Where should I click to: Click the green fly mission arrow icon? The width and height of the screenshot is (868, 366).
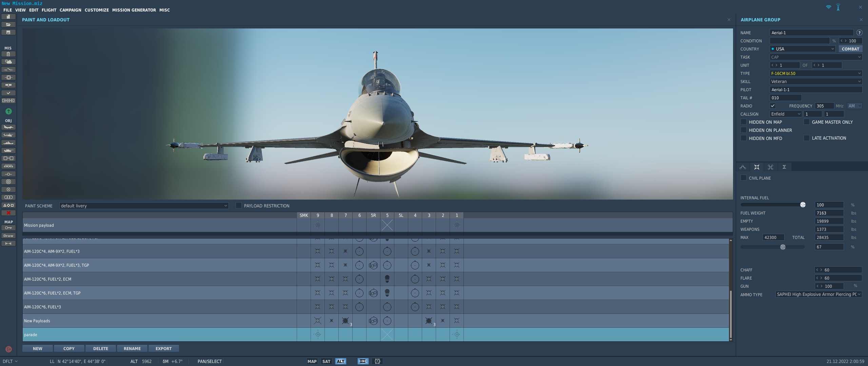pyautogui.click(x=8, y=111)
